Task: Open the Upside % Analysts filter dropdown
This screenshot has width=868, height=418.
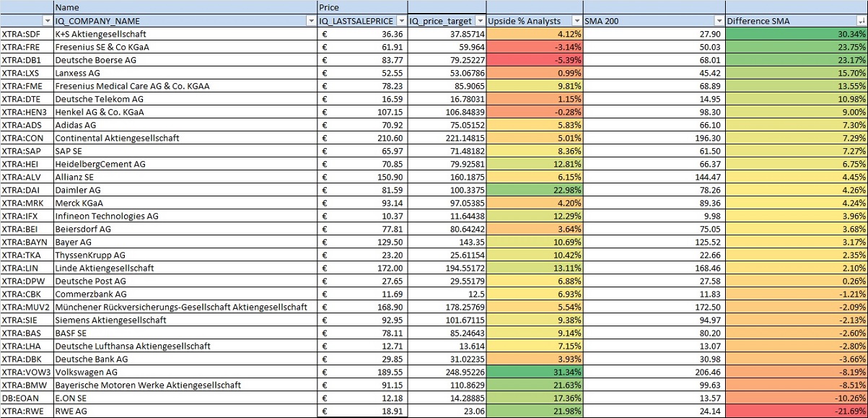Action: (x=577, y=21)
